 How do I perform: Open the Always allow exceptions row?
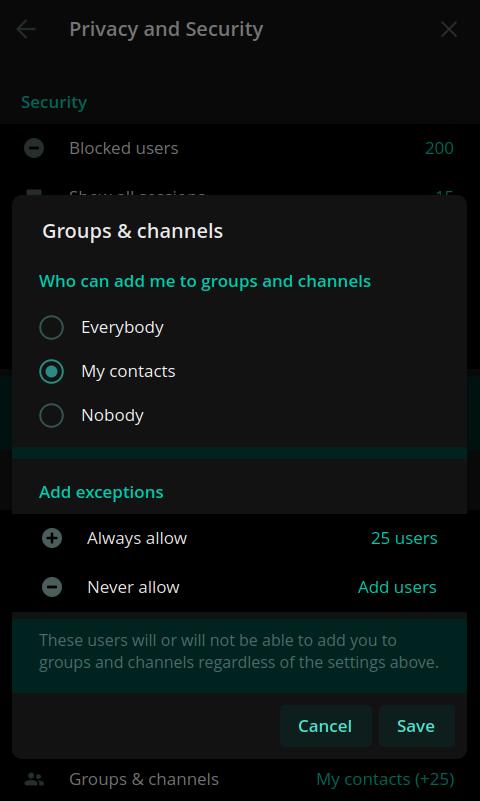click(x=239, y=538)
